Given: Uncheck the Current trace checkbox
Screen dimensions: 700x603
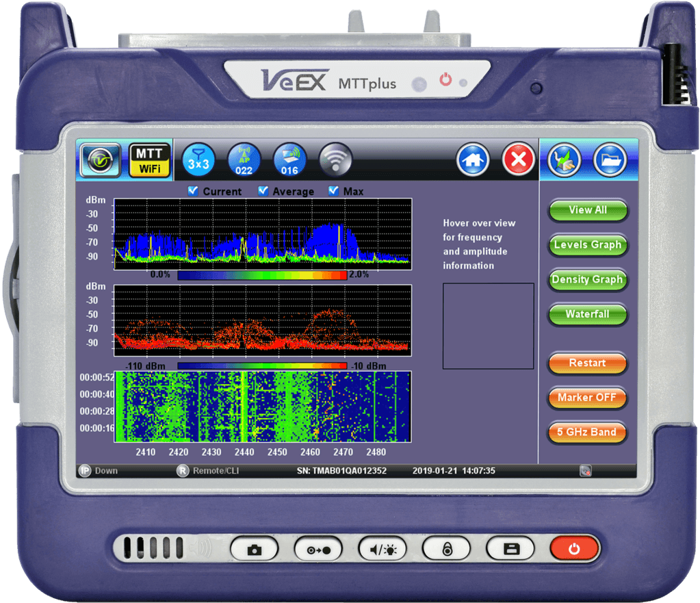Looking at the screenshot, I should tap(193, 191).
